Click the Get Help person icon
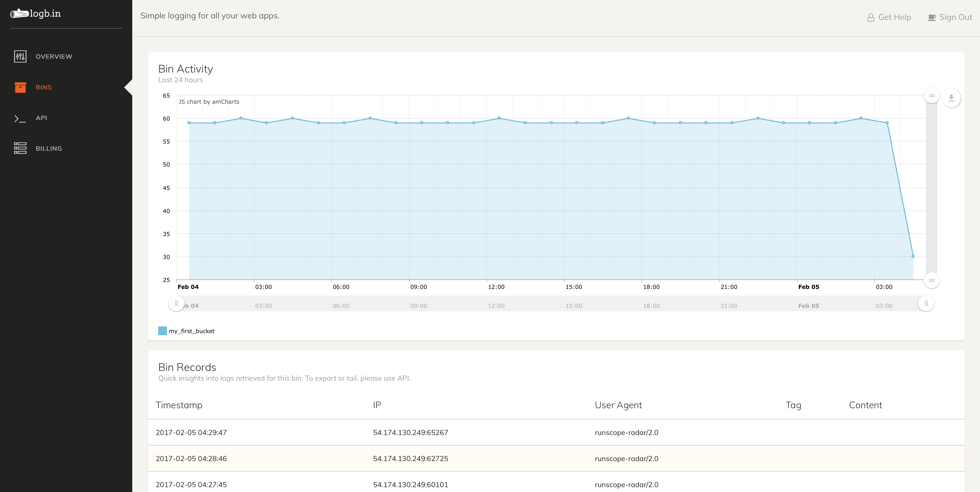980x492 pixels. coord(871,18)
